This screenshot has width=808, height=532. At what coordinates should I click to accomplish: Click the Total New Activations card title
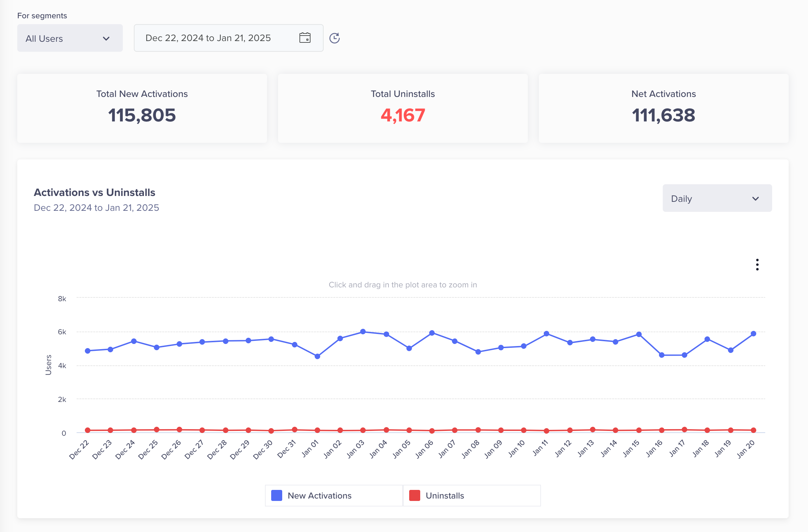pyautogui.click(x=142, y=94)
